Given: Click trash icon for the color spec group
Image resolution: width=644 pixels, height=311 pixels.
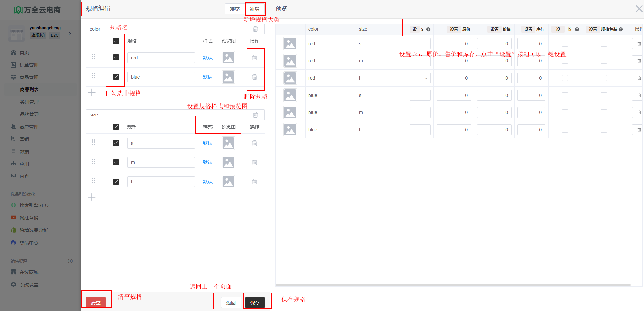Looking at the screenshot, I should pyautogui.click(x=255, y=29).
